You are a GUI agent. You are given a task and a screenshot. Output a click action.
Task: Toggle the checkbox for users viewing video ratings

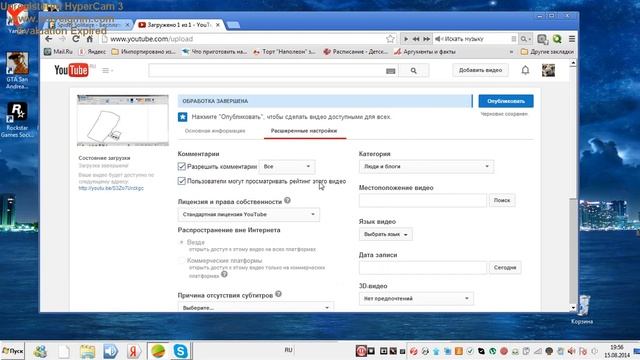[x=182, y=181]
